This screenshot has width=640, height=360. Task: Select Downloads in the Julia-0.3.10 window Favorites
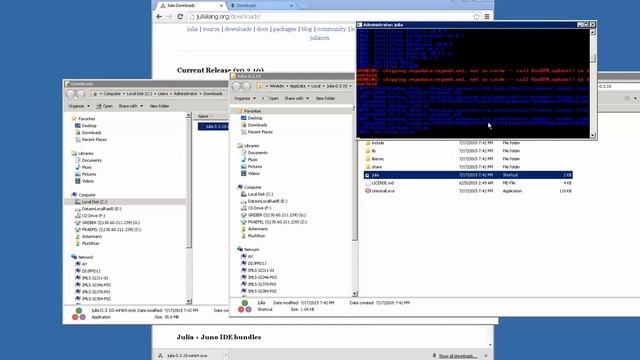tap(257, 125)
